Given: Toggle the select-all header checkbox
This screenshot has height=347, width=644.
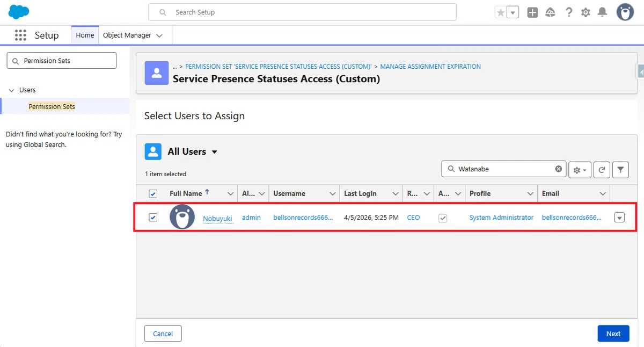Looking at the screenshot, I should click(x=153, y=194).
